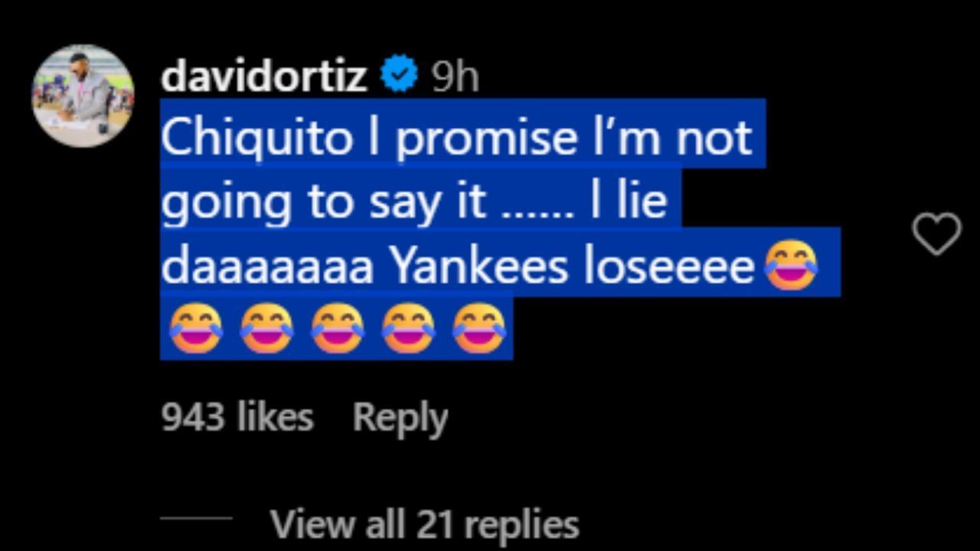Click the blue verified badge
The image size is (980, 551).
pos(399,75)
